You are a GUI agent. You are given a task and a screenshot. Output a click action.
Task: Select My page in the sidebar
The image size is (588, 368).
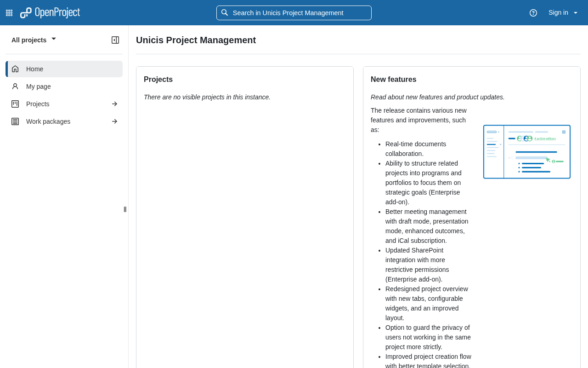tap(39, 86)
